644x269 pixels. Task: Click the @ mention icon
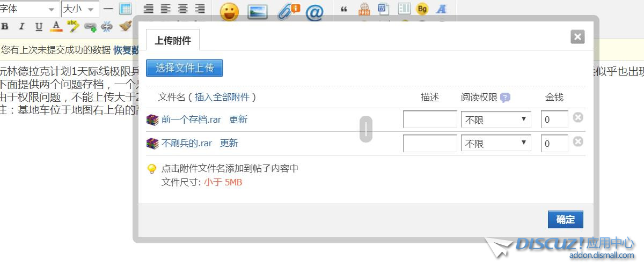click(x=314, y=12)
